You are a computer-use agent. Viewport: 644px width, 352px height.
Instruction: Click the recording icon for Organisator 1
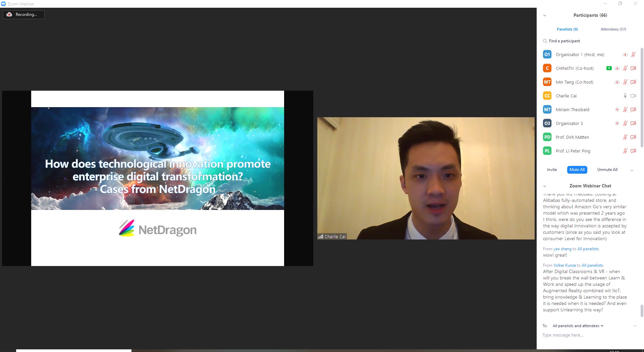click(625, 54)
